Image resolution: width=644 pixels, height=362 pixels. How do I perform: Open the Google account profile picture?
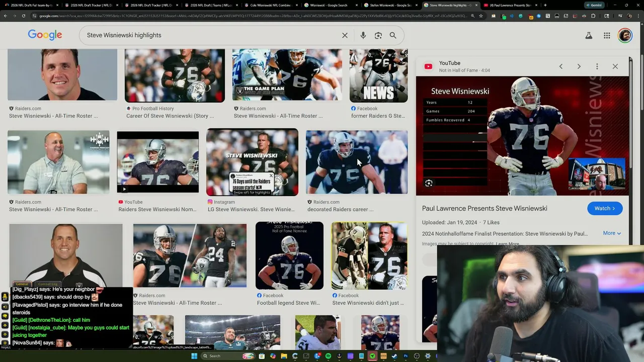pyautogui.click(x=625, y=35)
